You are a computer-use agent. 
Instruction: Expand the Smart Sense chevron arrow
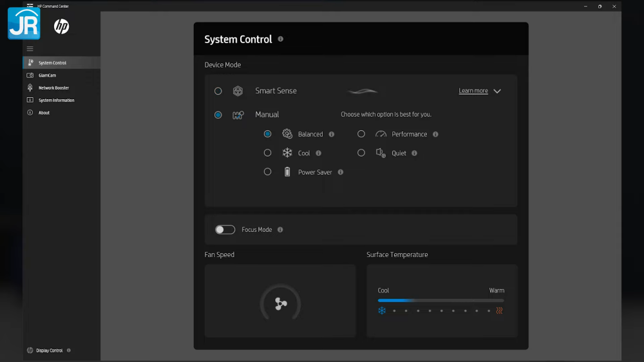[x=497, y=91]
